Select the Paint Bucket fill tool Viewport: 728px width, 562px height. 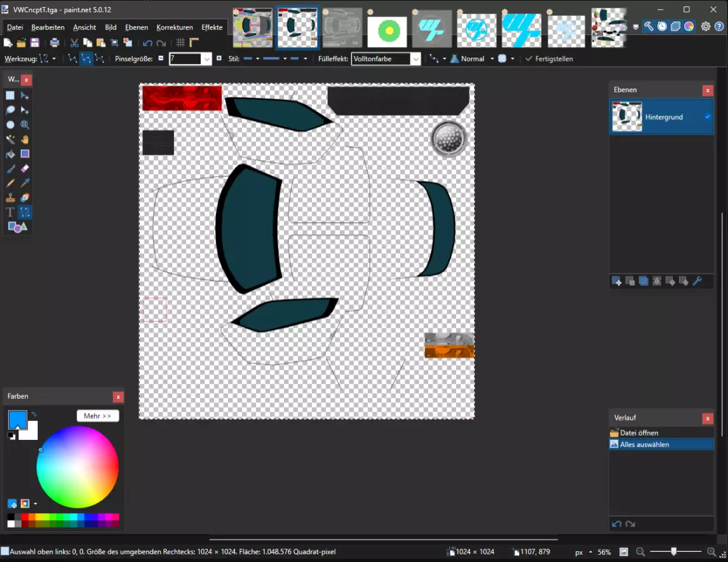point(11,154)
